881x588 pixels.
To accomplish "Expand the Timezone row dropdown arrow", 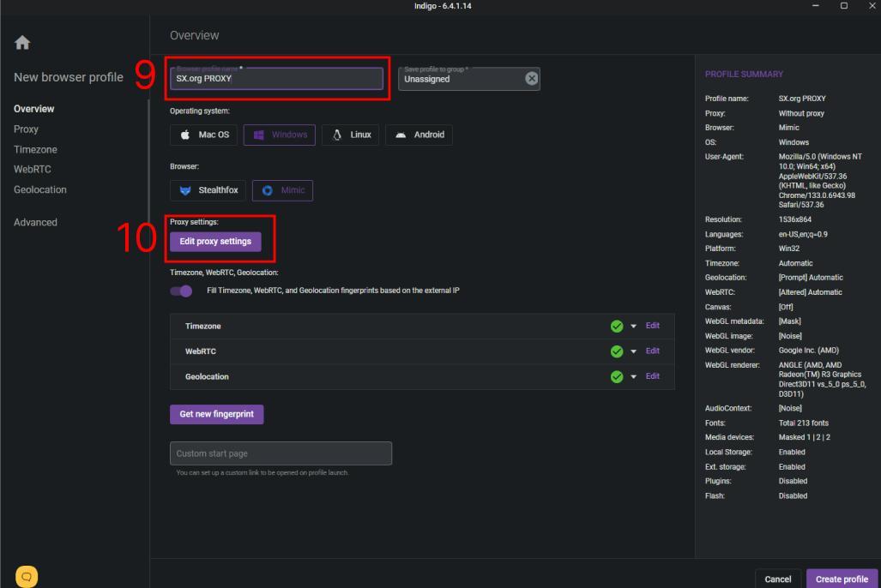I will 633,327.
